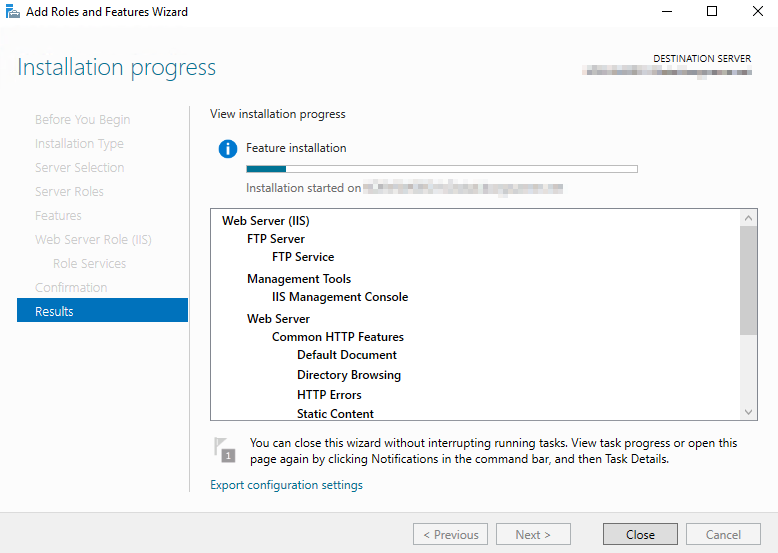Close the window with the title bar X

click(x=757, y=11)
